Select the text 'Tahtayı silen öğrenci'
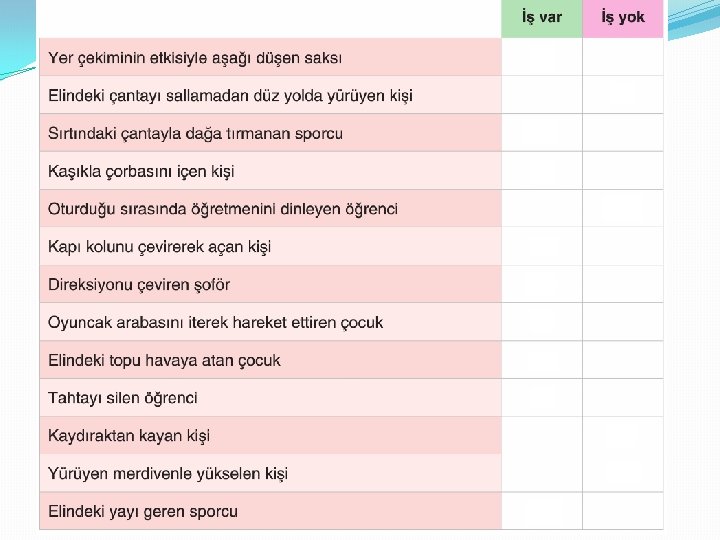Viewport: 720px width, 540px height. (123, 398)
